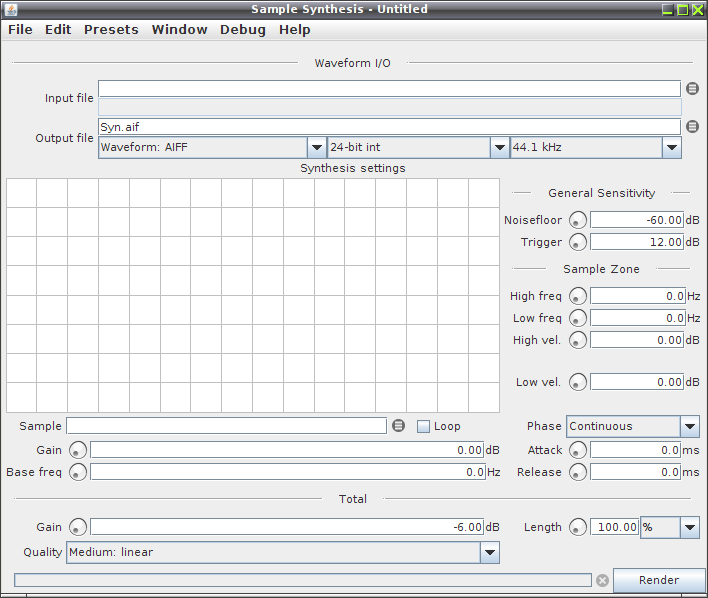
Task: Click the Java icon in the title bar
Action: (11, 9)
